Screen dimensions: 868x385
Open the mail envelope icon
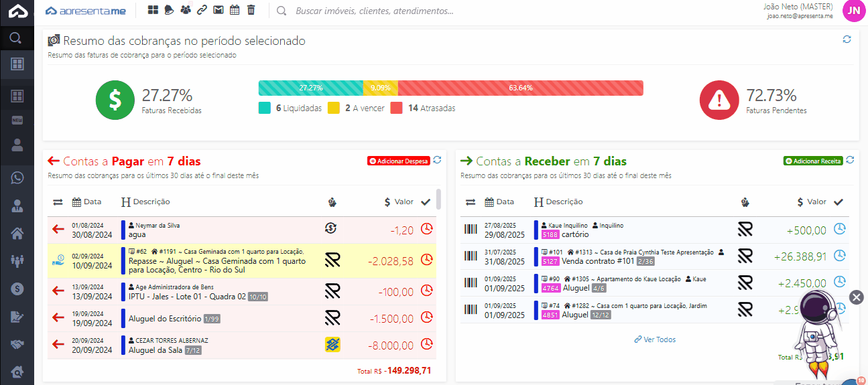(218, 10)
